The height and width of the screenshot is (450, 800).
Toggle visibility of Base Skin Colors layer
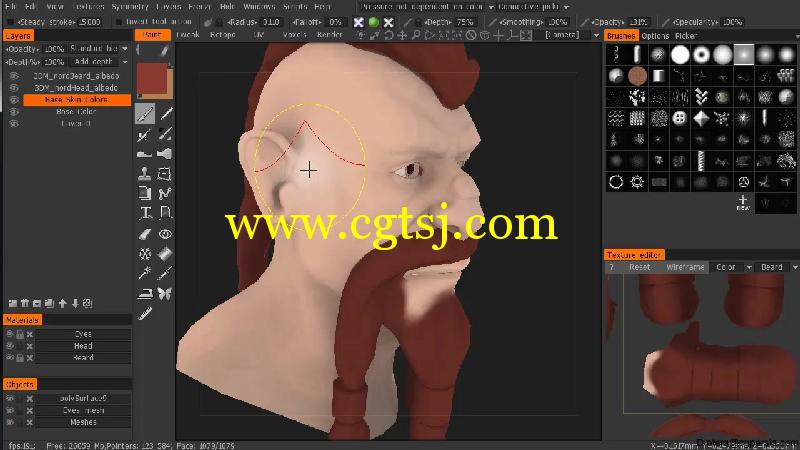[x=14, y=99]
